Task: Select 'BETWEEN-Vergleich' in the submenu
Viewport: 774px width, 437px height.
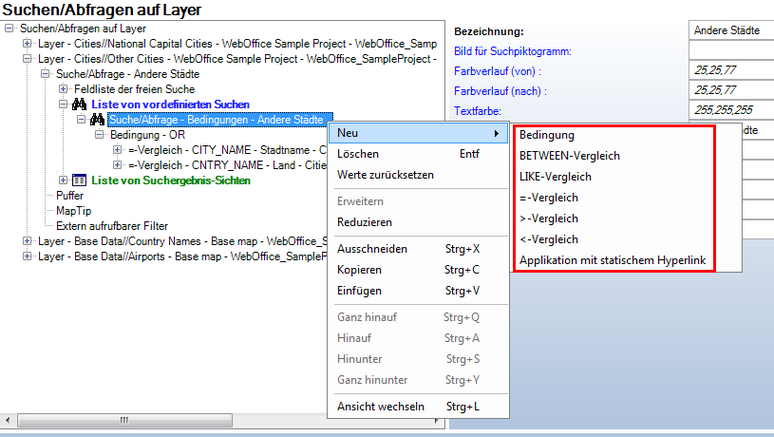Action: pos(569,155)
